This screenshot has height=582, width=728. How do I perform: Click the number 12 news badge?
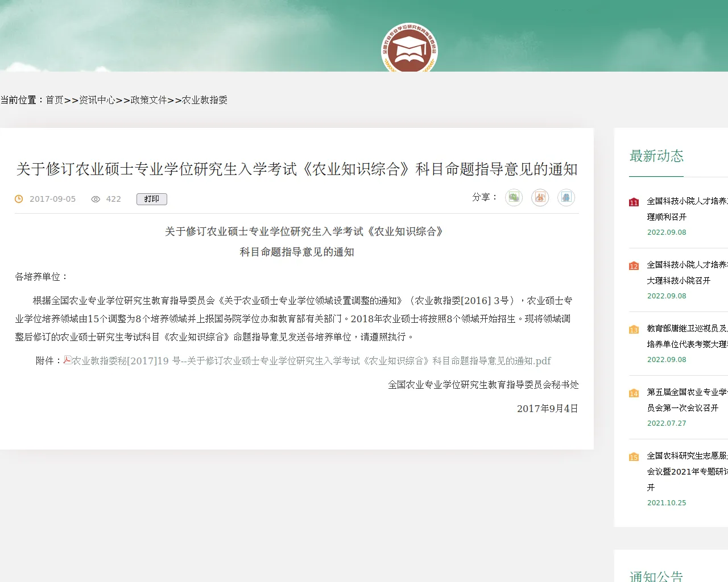tap(634, 266)
